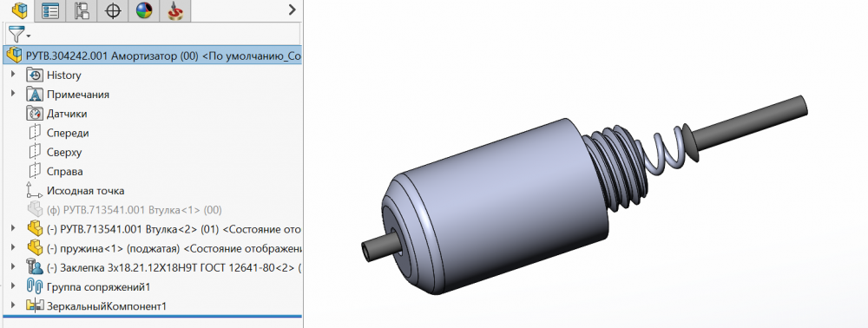Expand the Втулка<2> (01) component
Screen dimensions: 868x328
(13, 228)
